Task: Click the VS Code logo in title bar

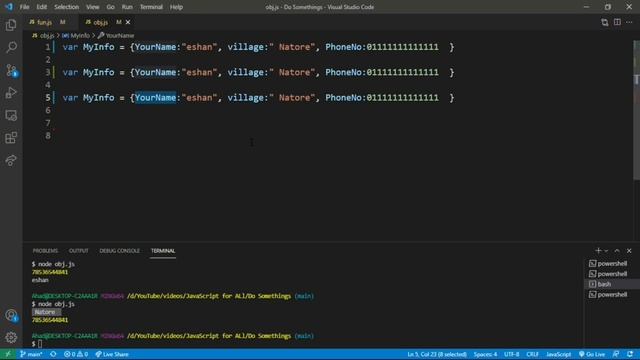Action: tap(9, 7)
